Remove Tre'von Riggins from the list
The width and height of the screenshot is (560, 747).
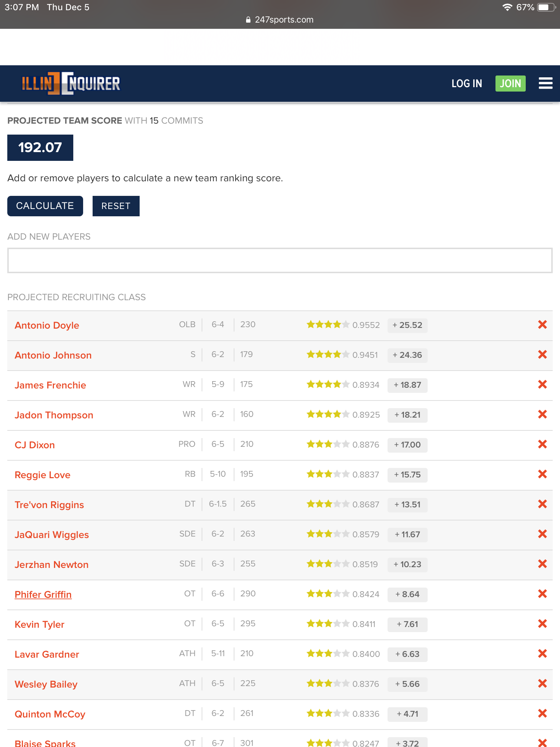[542, 504]
